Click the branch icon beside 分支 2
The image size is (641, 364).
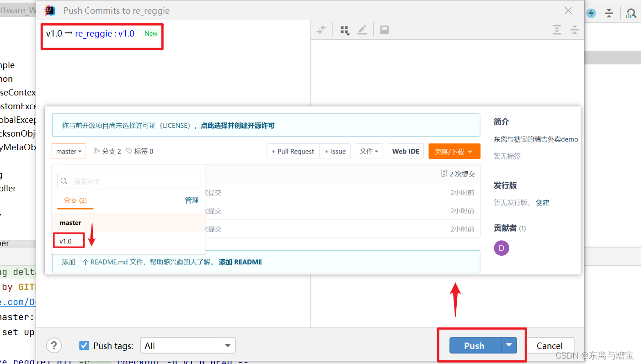point(96,151)
